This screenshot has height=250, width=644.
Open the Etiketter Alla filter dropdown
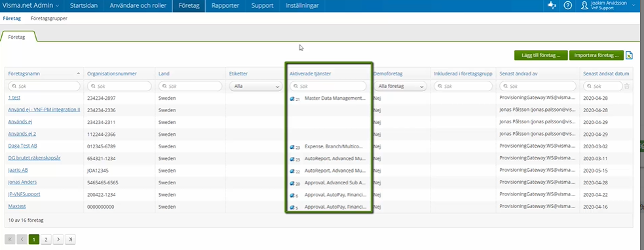click(256, 87)
